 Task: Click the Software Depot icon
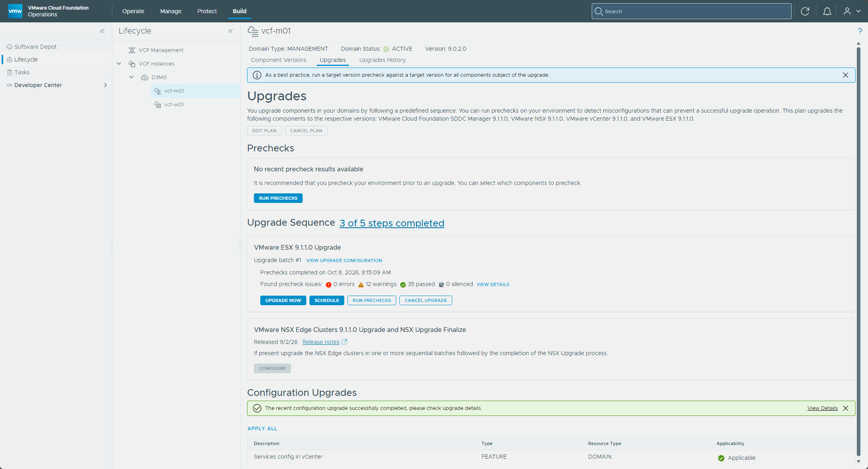pyautogui.click(x=10, y=47)
